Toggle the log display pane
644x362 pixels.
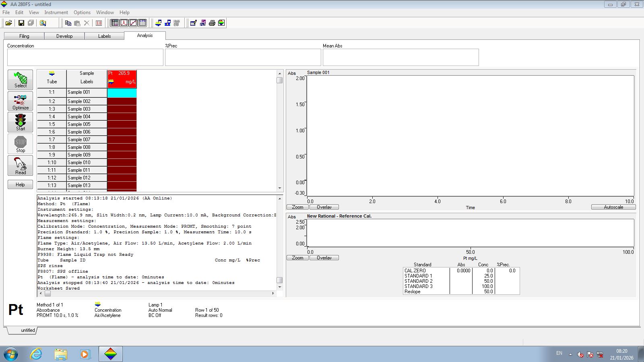142,23
